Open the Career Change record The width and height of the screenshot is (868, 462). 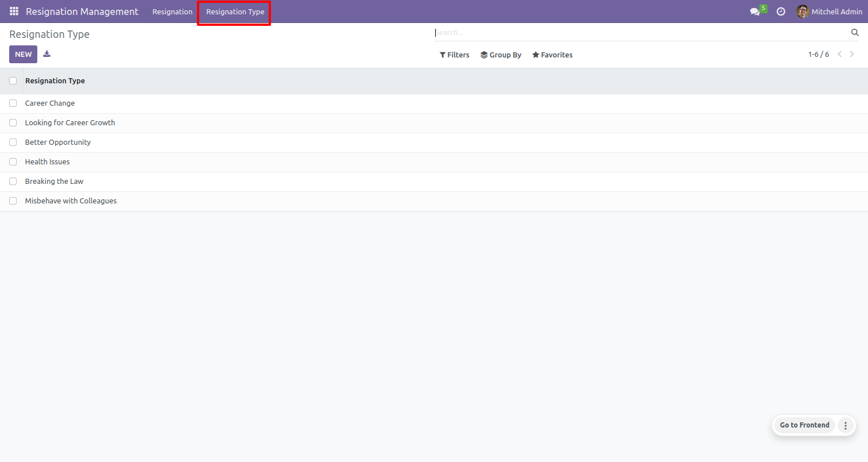click(50, 103)
